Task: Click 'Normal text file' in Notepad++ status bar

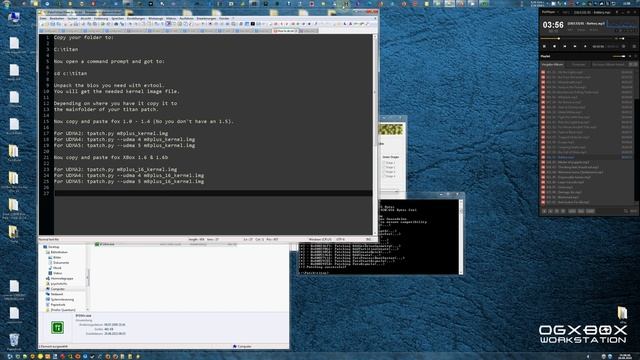Action: 49,240
